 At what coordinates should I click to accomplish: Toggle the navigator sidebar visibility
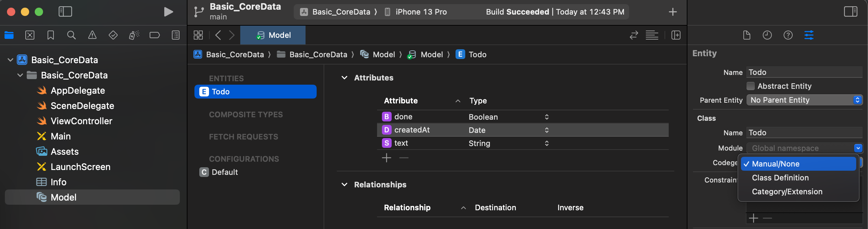pos(65,12)
